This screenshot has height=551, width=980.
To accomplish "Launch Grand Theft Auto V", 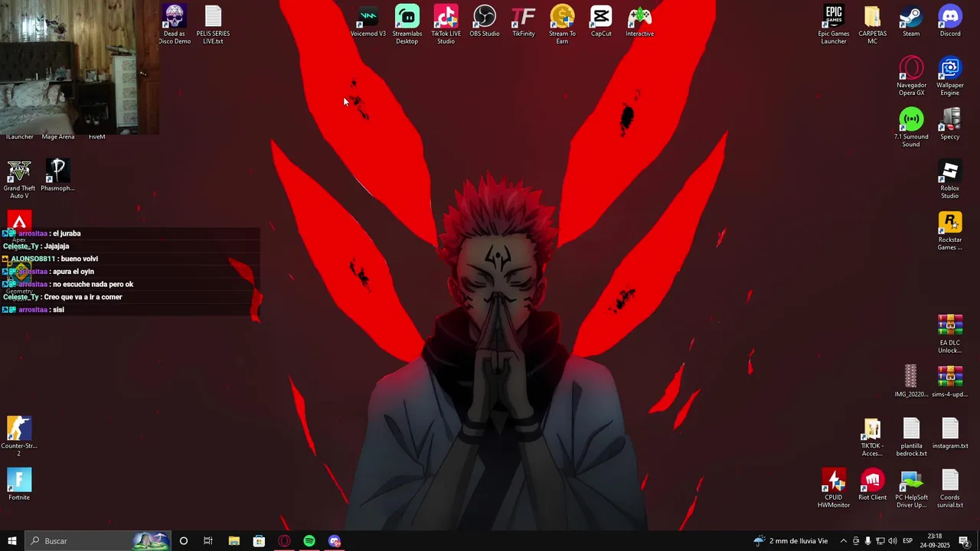I will coord(19,179).
